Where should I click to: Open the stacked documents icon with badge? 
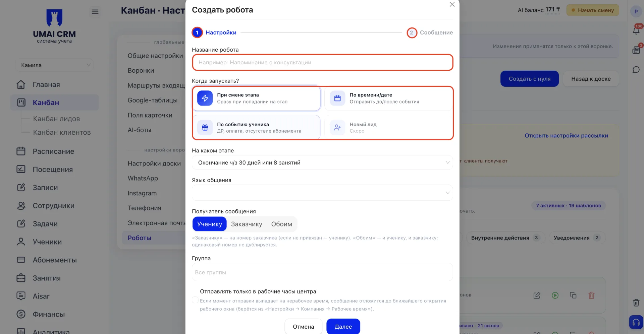pos(636,50)
